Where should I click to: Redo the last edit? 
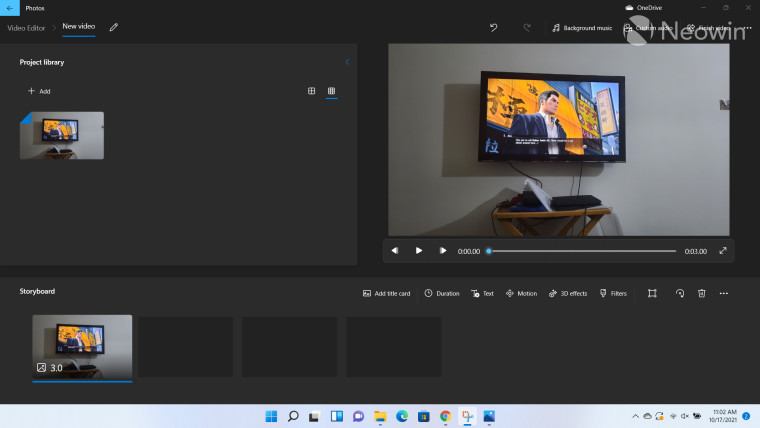pos(527,28)
